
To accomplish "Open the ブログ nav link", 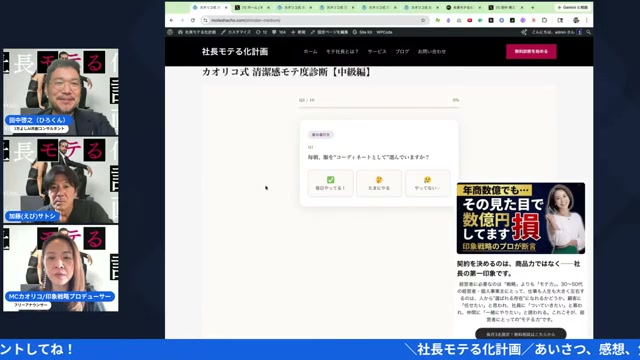I will coord(402,51).
